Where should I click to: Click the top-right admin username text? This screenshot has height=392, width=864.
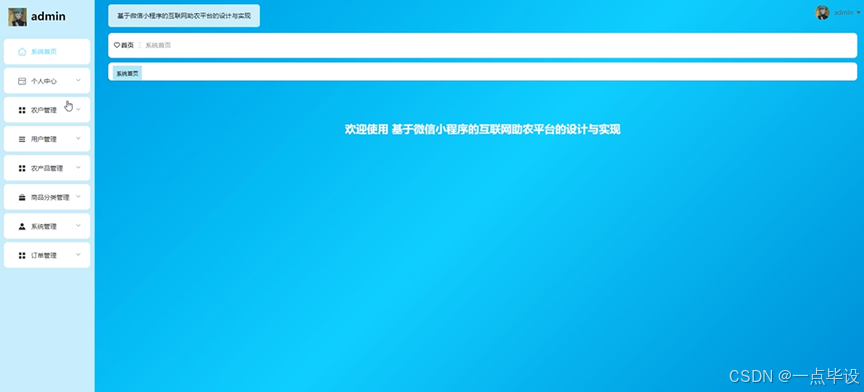(843, 13)
